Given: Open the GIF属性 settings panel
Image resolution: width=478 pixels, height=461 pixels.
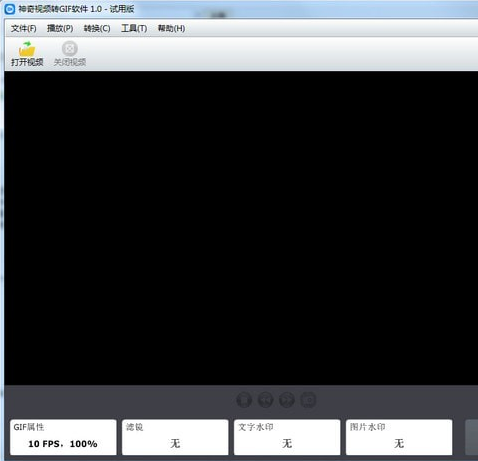Looking at the screenshot, I should 63,437.
